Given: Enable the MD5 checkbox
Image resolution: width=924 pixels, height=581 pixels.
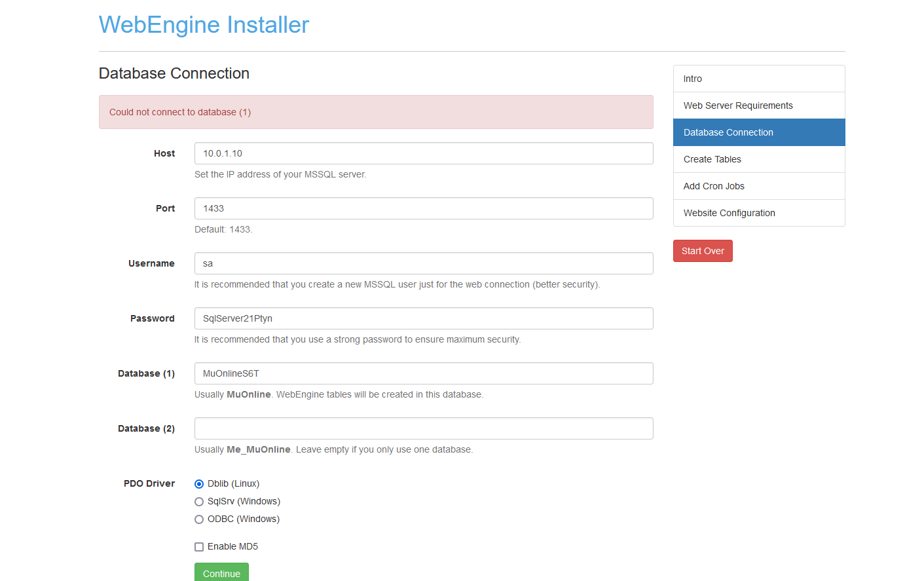Looking at the screenshot, I should coord(199,547).
